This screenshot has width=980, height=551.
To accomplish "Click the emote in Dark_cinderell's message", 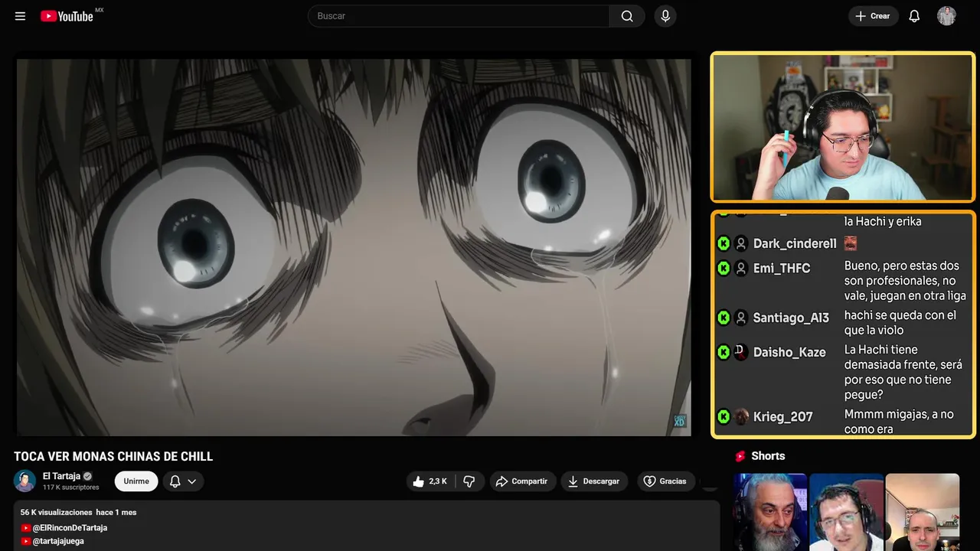I will (850, 243).
